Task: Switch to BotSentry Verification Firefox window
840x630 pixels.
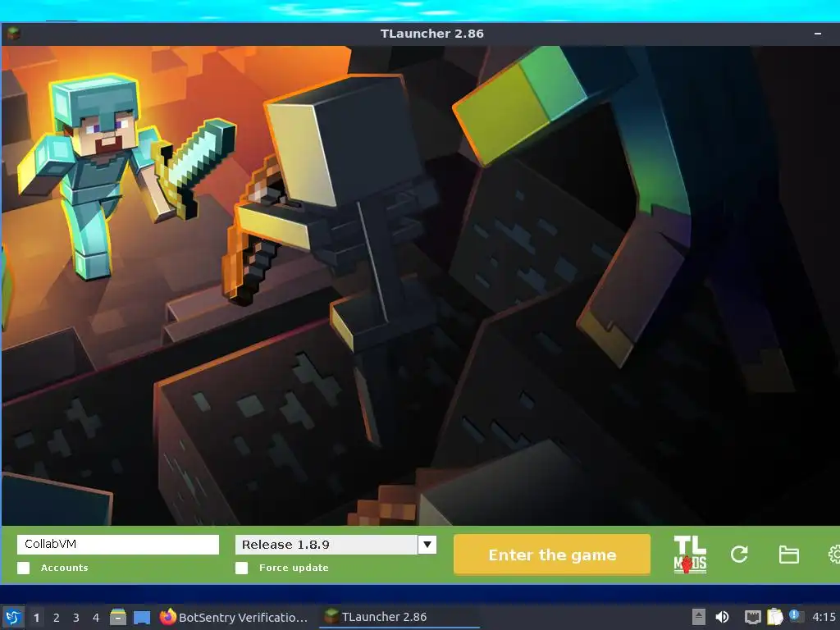Action: click(235, 617)
